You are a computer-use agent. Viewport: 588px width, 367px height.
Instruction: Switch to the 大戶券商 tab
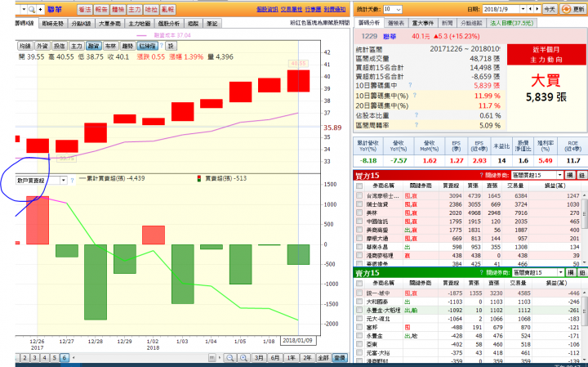point(110,23)
